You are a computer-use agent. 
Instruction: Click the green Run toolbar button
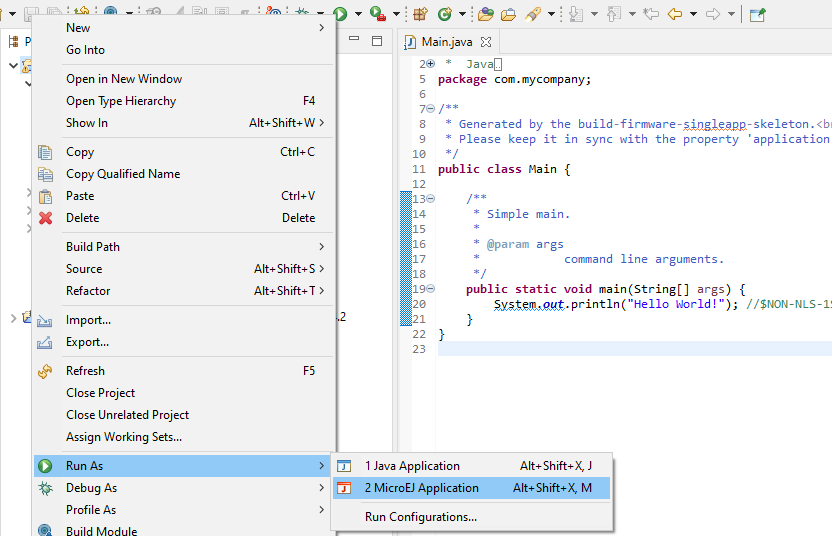click(x=341, y=14)
